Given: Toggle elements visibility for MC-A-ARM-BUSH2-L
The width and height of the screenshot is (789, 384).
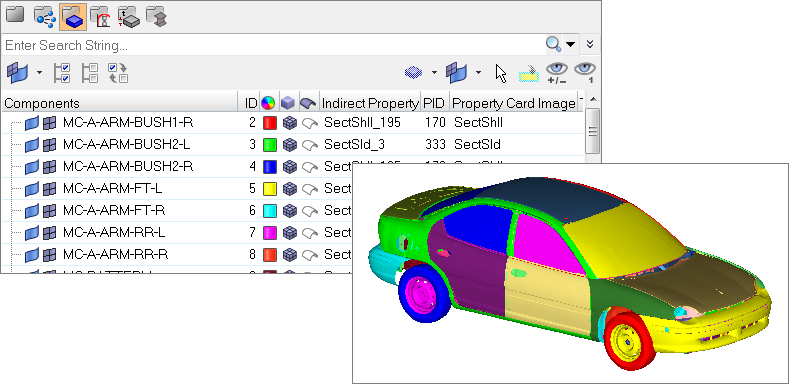Looking at the screenshot, I should click(x=49, y=144).
